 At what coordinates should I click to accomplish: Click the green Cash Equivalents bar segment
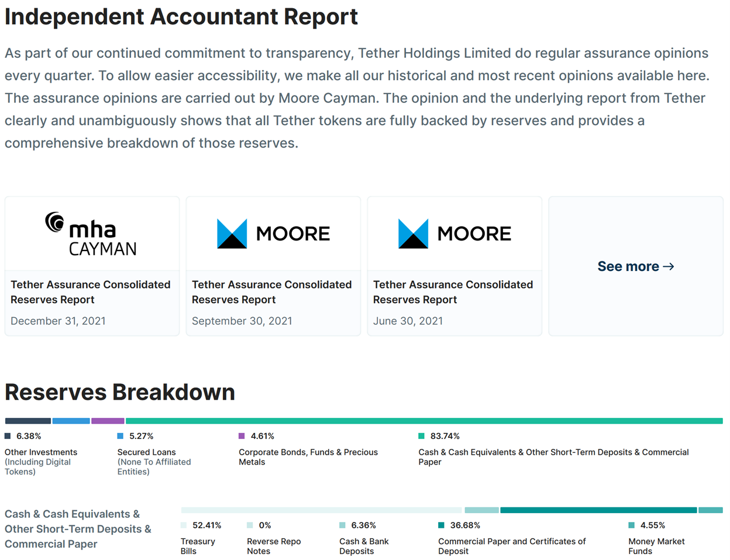424,421
